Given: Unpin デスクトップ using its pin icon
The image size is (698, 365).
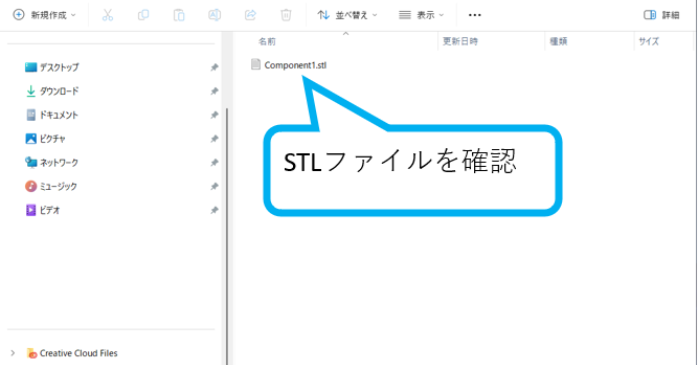Looking at the screenshot, I should (214, 67).
